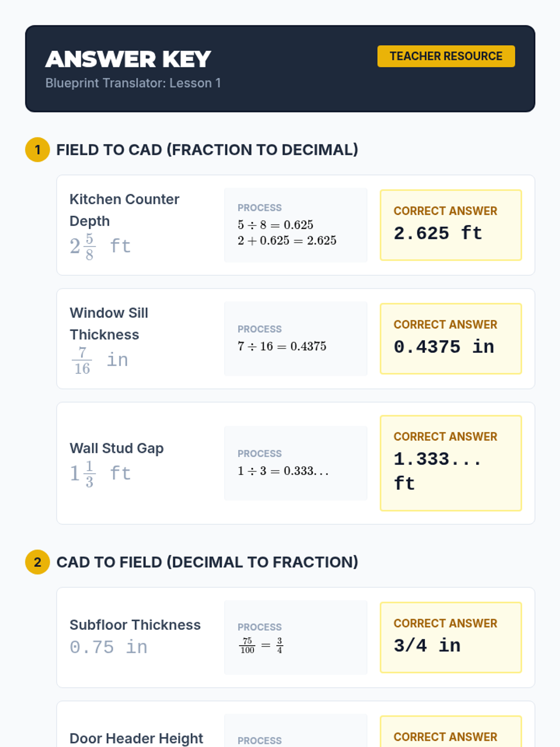This screenshot has width=560, height=747.
Task: Click the TEACHER RESOURCE badge
Action: coord(446,56)
